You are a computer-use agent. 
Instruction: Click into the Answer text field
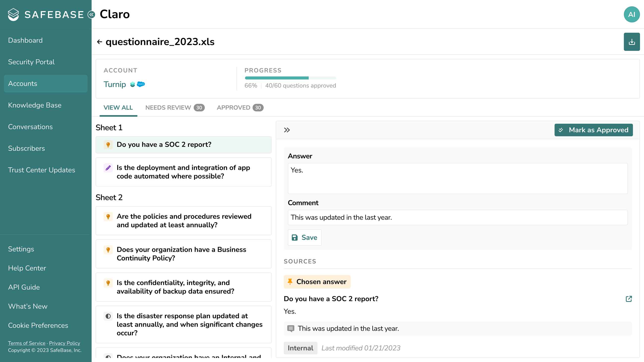click(x=457, y=178)
